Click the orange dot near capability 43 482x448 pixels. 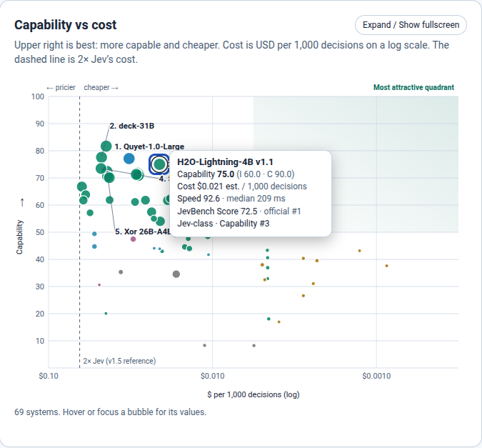click(360, 251)
